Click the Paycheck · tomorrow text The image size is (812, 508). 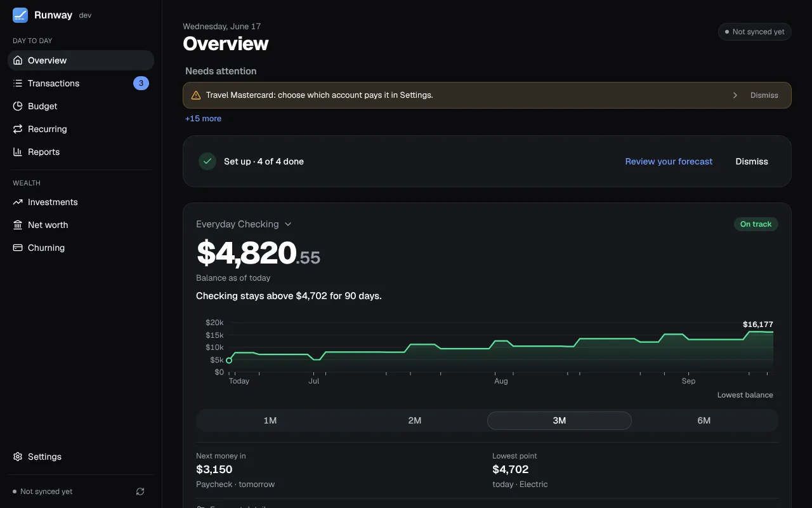point(235,484)
